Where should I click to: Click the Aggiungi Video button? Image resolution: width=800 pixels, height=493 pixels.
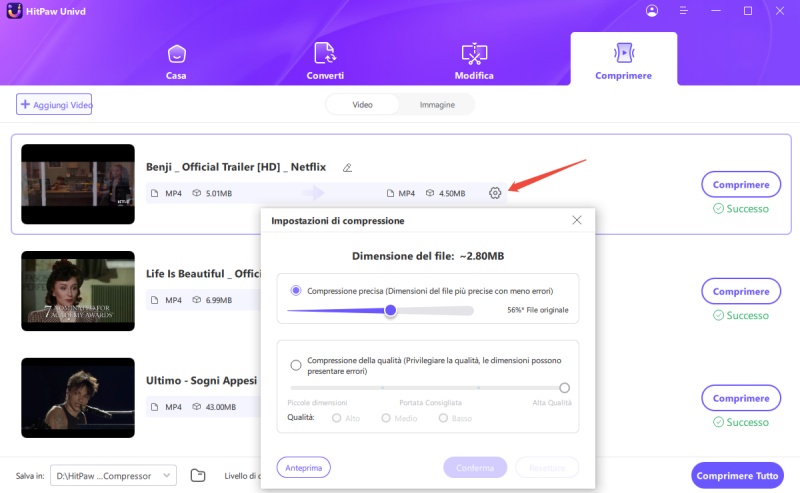(x=54, y=104)
